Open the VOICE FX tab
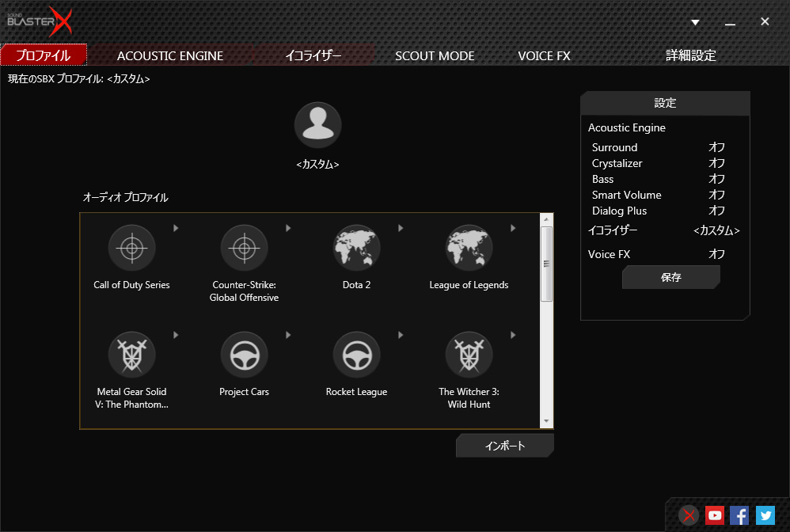Image resolution: width=790 pixels, height=532 pixels. [544, 55]
